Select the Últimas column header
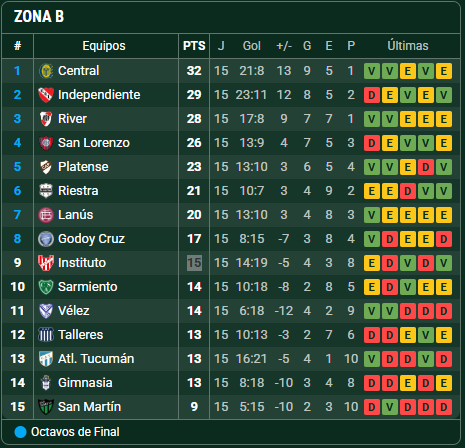This screenshot has height=448, width=465. pyautogui.click(x=408, y=46)
